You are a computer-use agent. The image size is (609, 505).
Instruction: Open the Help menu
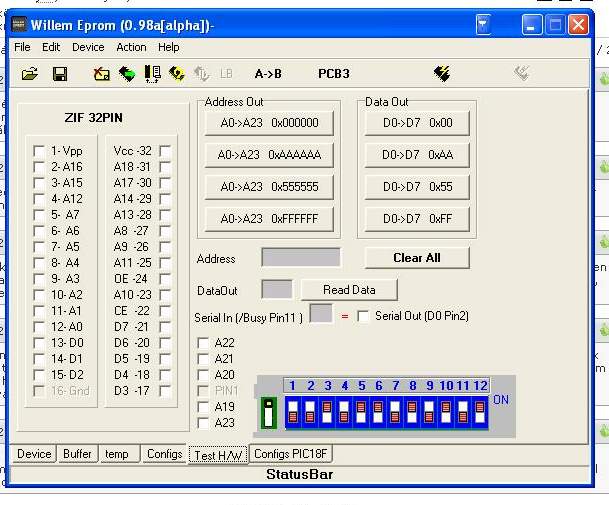coord(169,47)
